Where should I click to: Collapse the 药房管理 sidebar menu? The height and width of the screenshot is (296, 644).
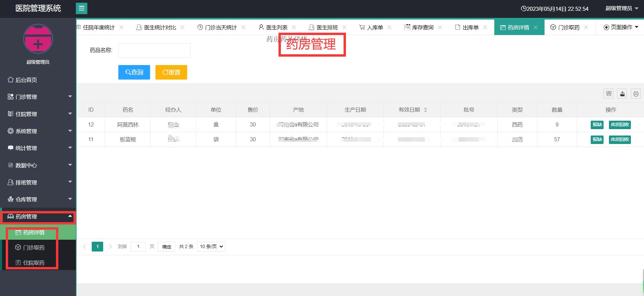click(x=38, y=216)
